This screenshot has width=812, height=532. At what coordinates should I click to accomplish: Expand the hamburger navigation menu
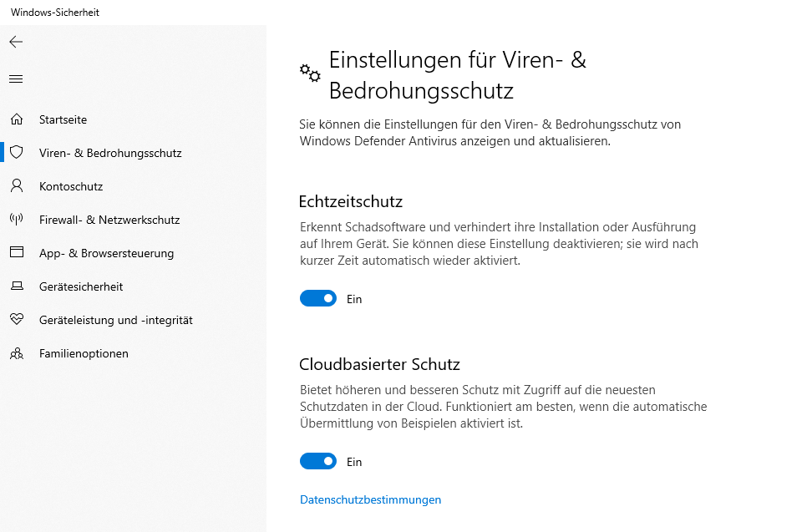(16, 79)
